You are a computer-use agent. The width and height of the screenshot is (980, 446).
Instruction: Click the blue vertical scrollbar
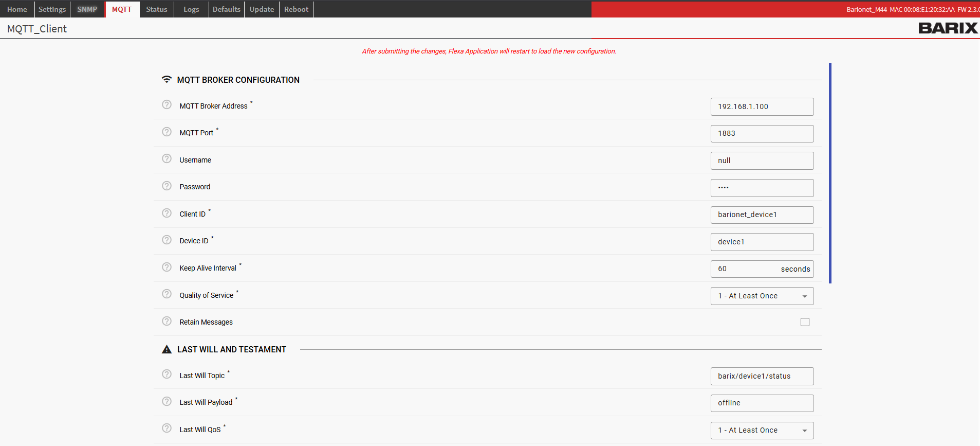tap(830, 173)
